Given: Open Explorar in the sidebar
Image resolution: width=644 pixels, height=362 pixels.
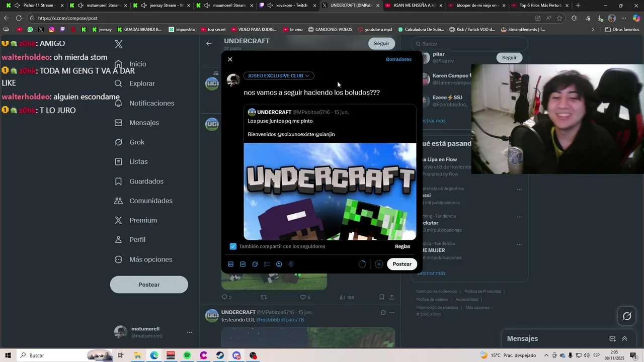Looking at the screenshot, I should pos(135,83).
